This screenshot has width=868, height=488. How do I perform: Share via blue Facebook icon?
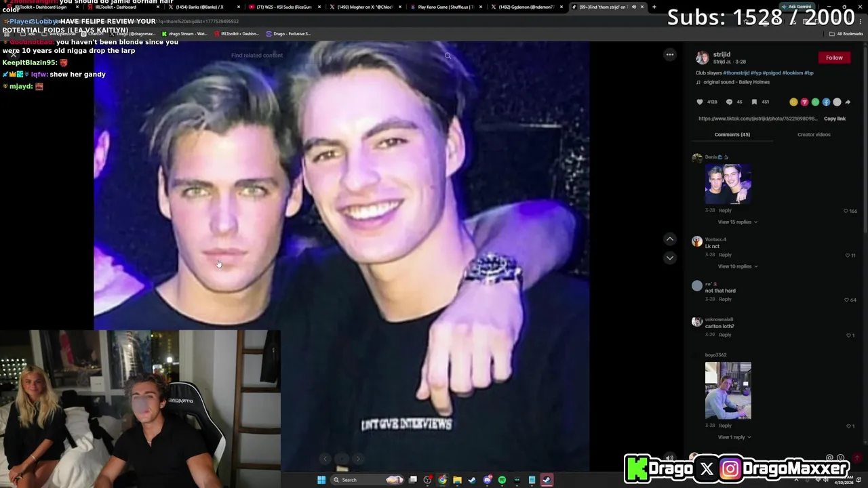826,102
